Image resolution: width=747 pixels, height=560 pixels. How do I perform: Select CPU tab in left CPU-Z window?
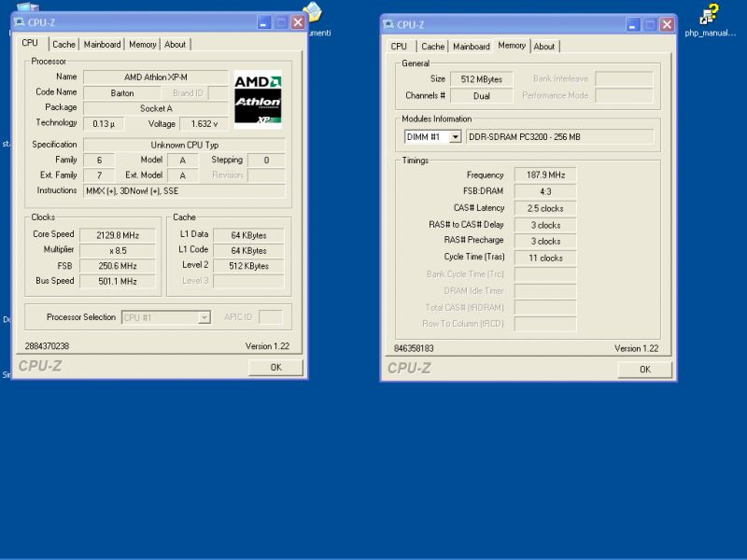(x=30, y=43)
